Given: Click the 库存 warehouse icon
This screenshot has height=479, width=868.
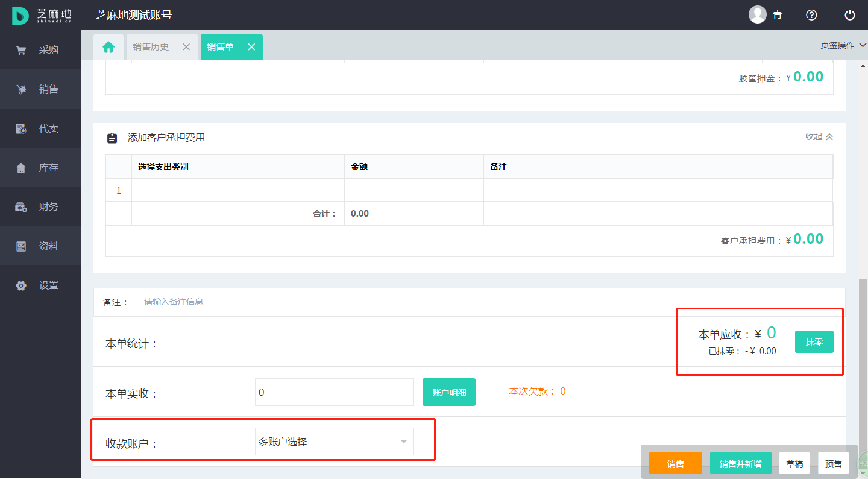Looking at the screenshot, I should [x=21, y=168].
